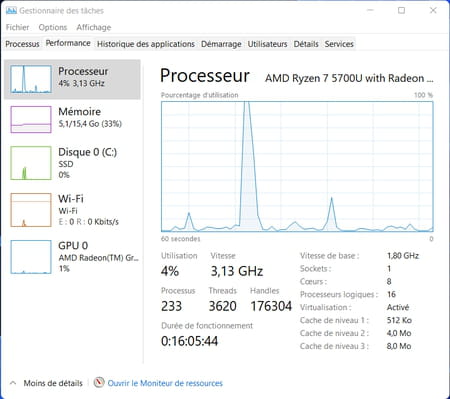This screenshot has width=450, height=399.
Task: Select the GPU 0 graph thumbnail
Action: pos(31,257)
